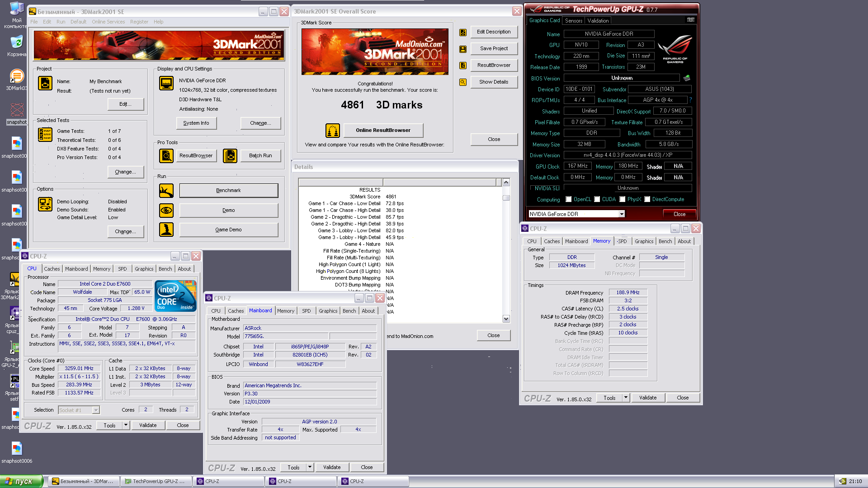This screenshot has width=868, height=488.
Task: Switch to the Sensors tab in GPU-Z
Action: click(x=573, y=20)
